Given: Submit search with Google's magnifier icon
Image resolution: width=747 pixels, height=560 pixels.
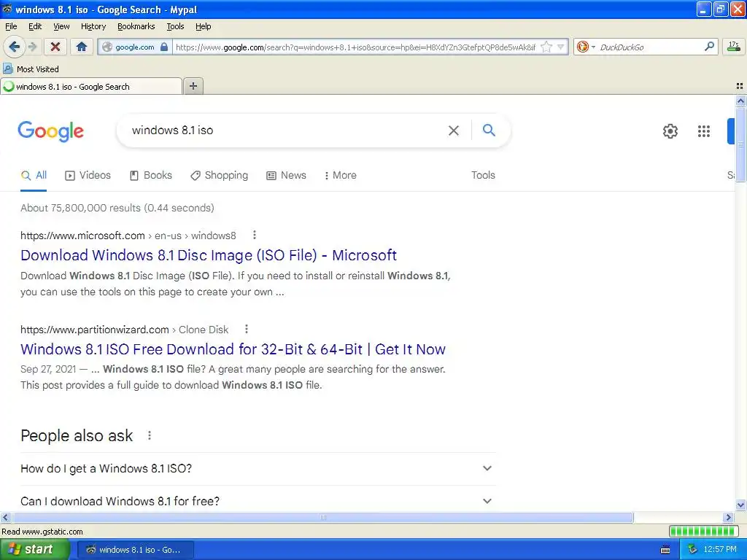Looking at the screenshot, I should [489, 130].
